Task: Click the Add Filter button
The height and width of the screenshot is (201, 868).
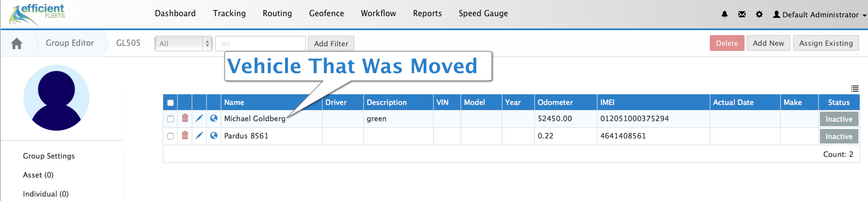Action: (331, 44)
